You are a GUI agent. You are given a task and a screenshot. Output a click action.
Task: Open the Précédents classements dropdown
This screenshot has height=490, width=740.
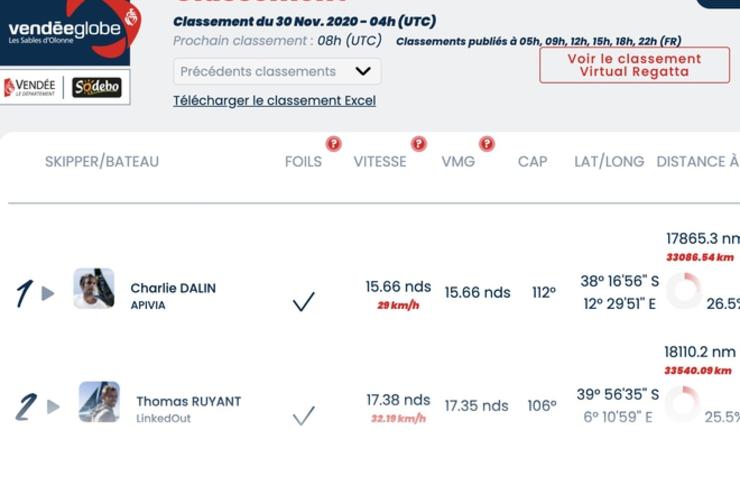[x=277, y=71]
